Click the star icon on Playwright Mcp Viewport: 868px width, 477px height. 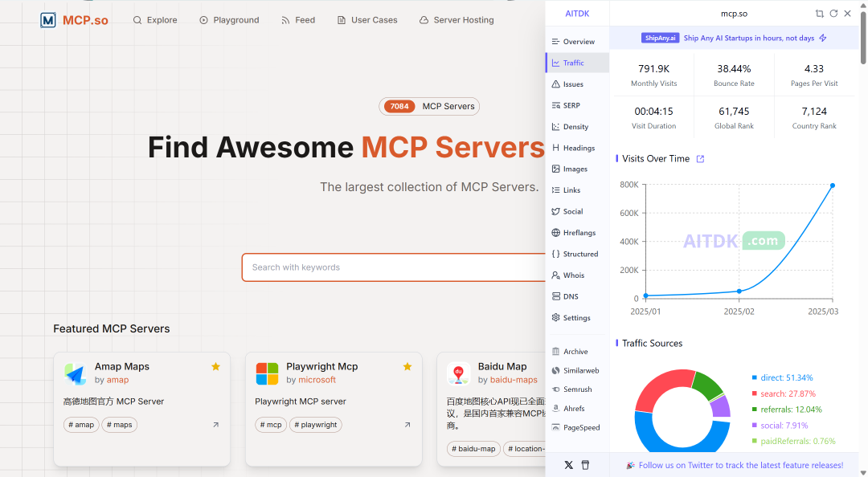click(x=407, y=366)
